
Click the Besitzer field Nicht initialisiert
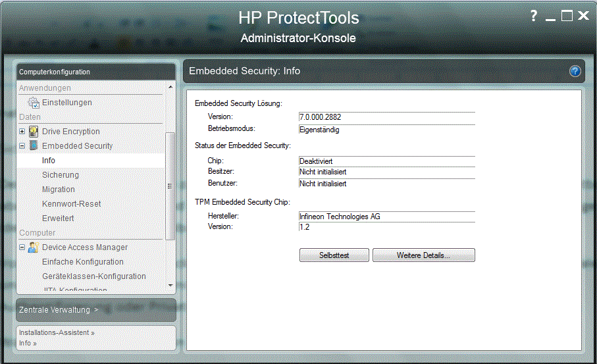click(x=387, y=172)
